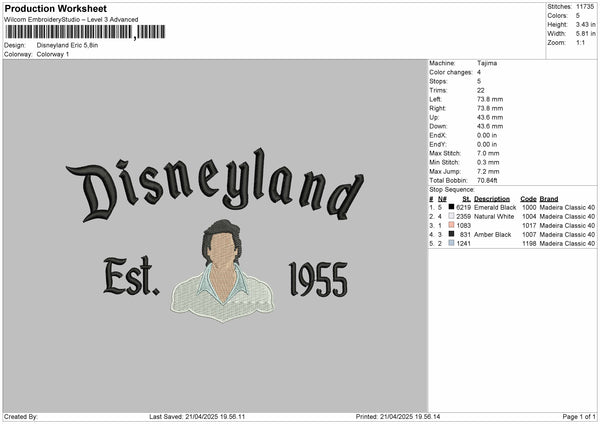
Task: Select stitch count 6219 in stop sequence
Action: pyautogui.click(x=463, y=207)
